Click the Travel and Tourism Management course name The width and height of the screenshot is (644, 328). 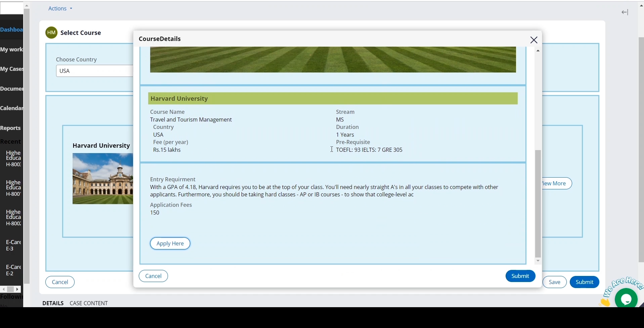[191, 120]
